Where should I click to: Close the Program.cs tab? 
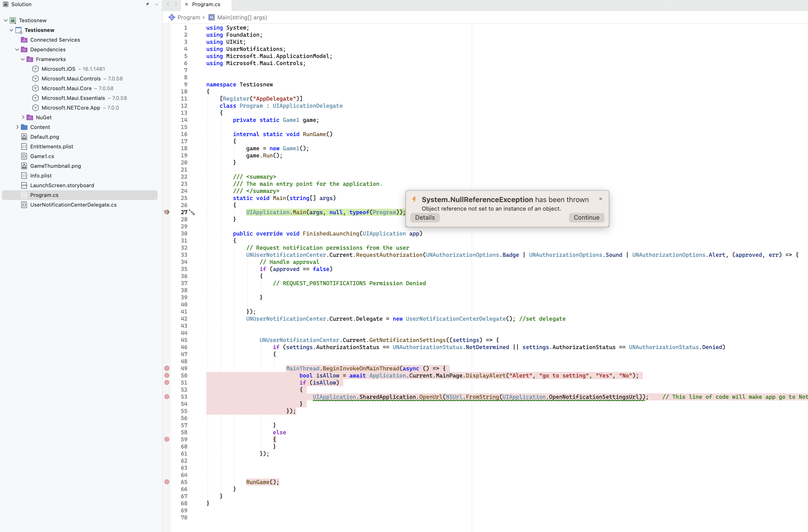[x=186, y=4]
